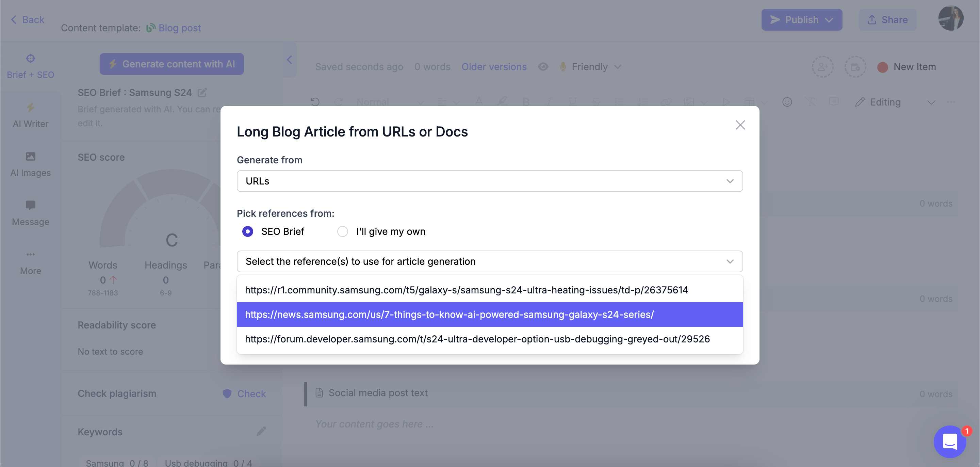Image resolution: width=980 pixels, height=467 pixels.
Task: Click the red status color dot
Action: point(882,67)
